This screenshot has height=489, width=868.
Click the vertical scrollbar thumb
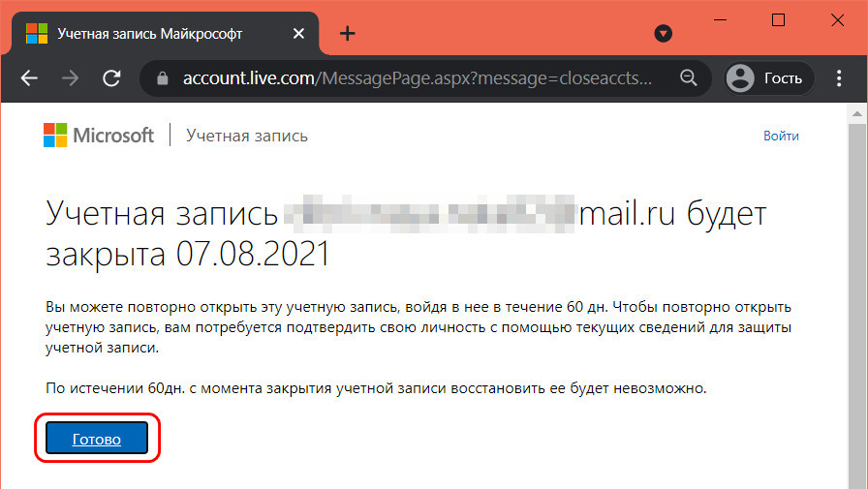tap(856, 290)
